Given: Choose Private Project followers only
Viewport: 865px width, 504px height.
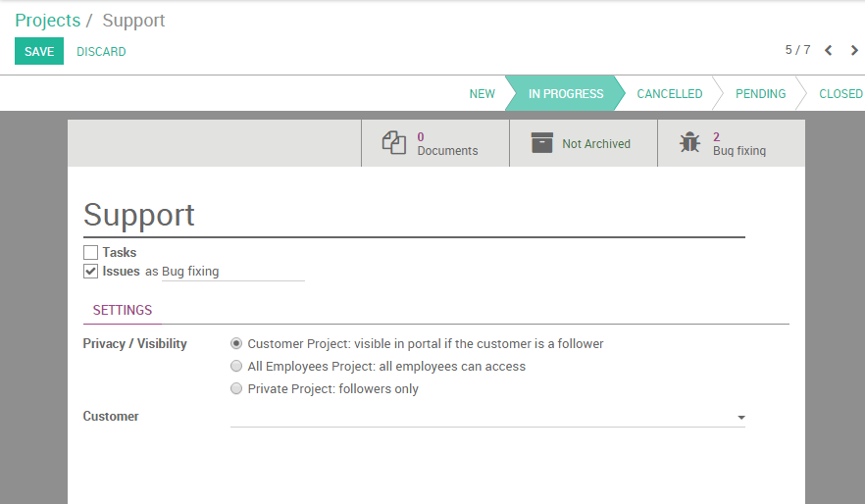Looking at the screenshot, I should 236,389.
